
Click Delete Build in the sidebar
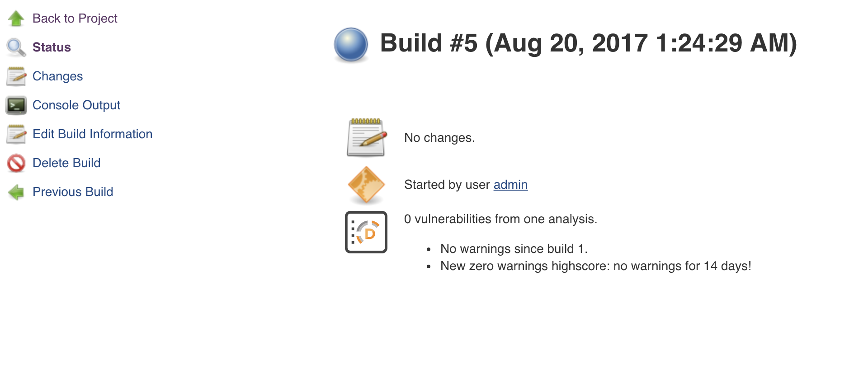coord(66,163)
